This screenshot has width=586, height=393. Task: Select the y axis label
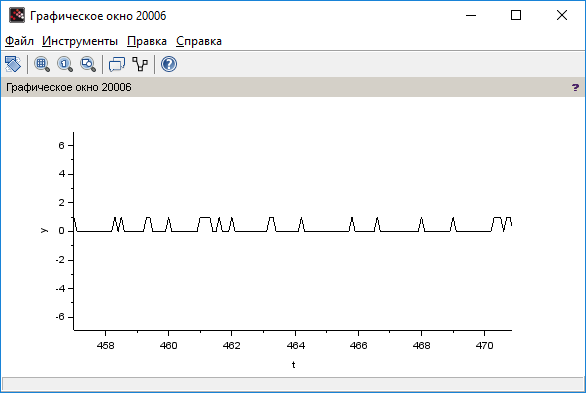[44, 230]
